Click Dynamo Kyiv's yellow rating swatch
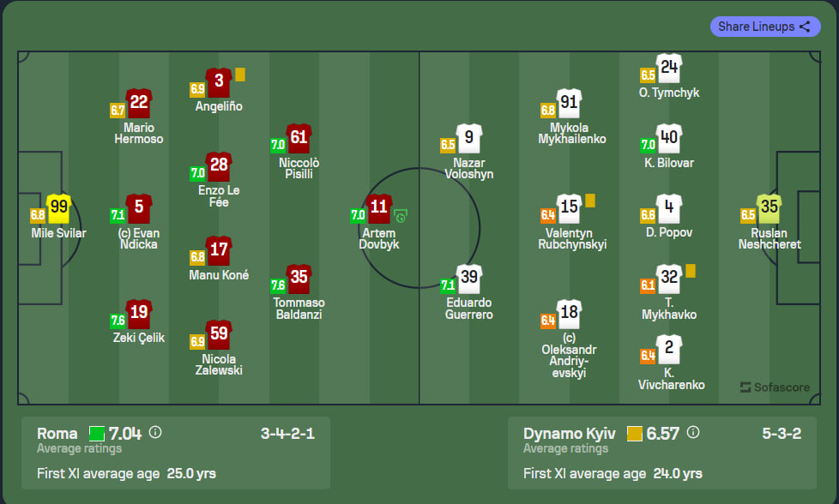The height and width of the screenshot is (504, 839). [x=635, y=434]
